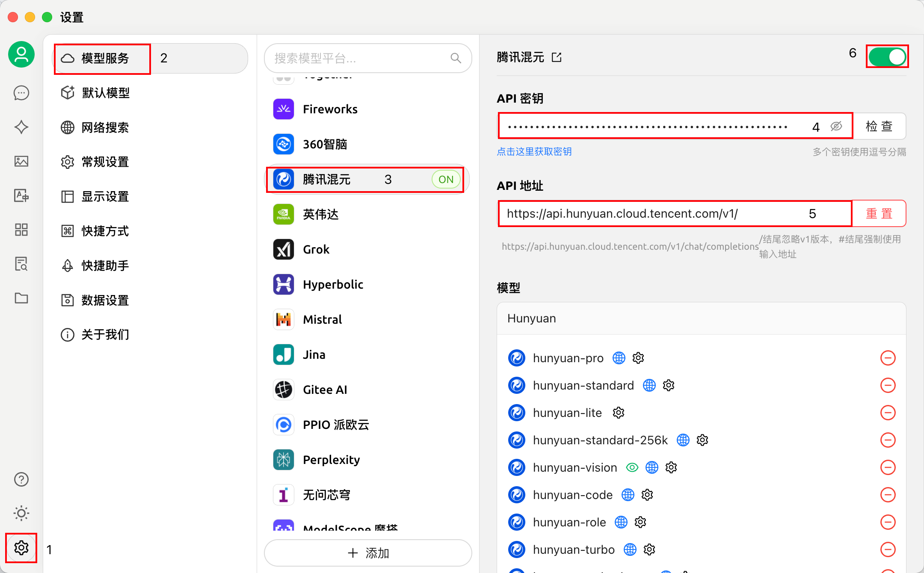Remove hunyuan-turbo with minus icon
Viewport: 924px width, 573px height.
888,549
